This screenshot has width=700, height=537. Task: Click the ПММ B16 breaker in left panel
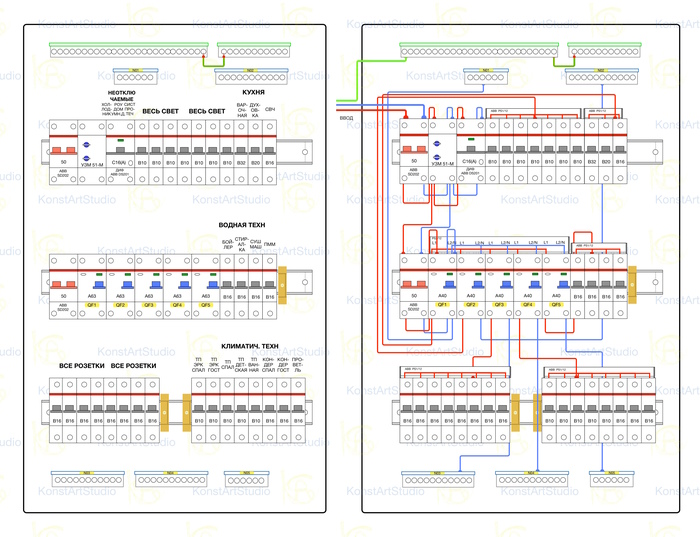[270, 284]
